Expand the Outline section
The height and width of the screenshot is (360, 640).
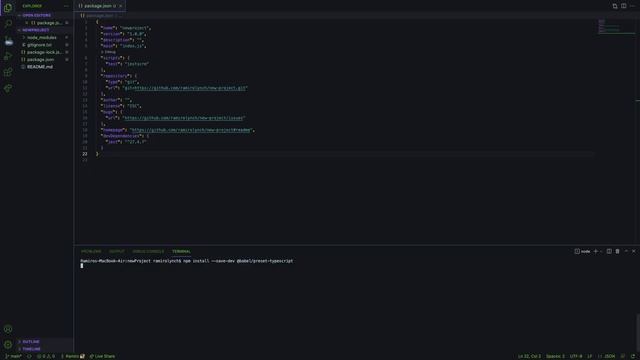pyautogui.click(x=31, y=342)
